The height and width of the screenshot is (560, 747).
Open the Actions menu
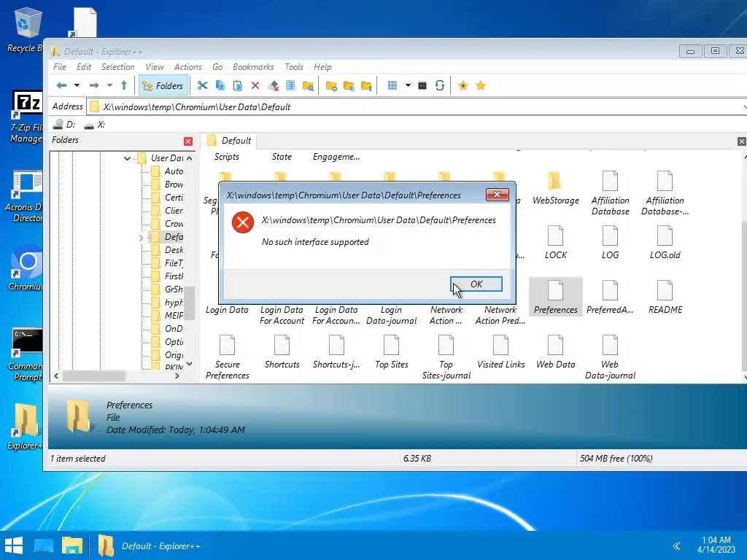click(x=187, y=67)
